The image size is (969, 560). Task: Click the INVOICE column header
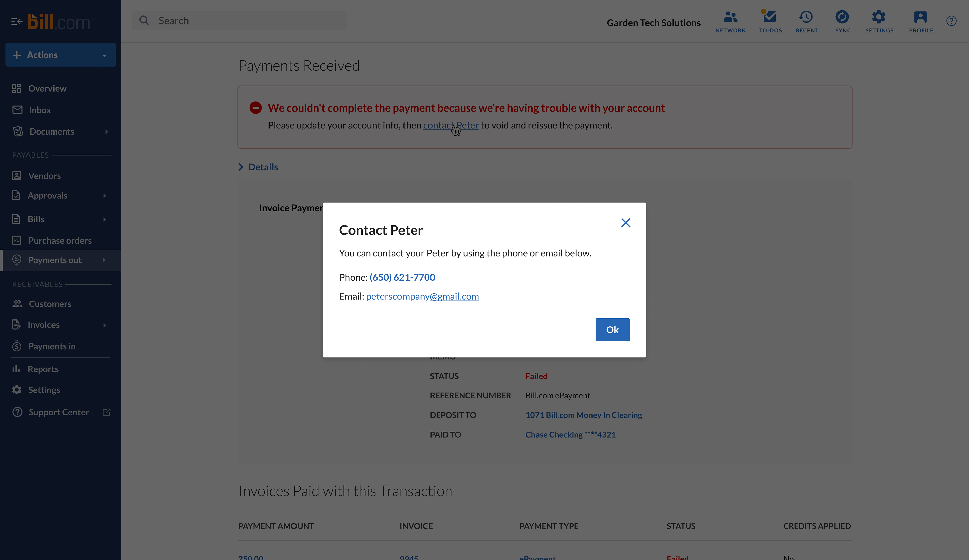[x=416, y=526]
